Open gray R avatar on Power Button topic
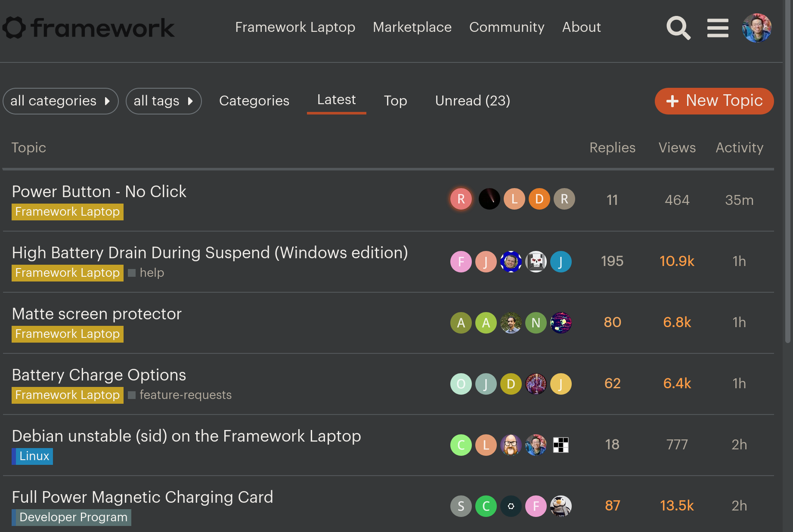Screen dimensions: 793x532 click(x=564, y=199)
